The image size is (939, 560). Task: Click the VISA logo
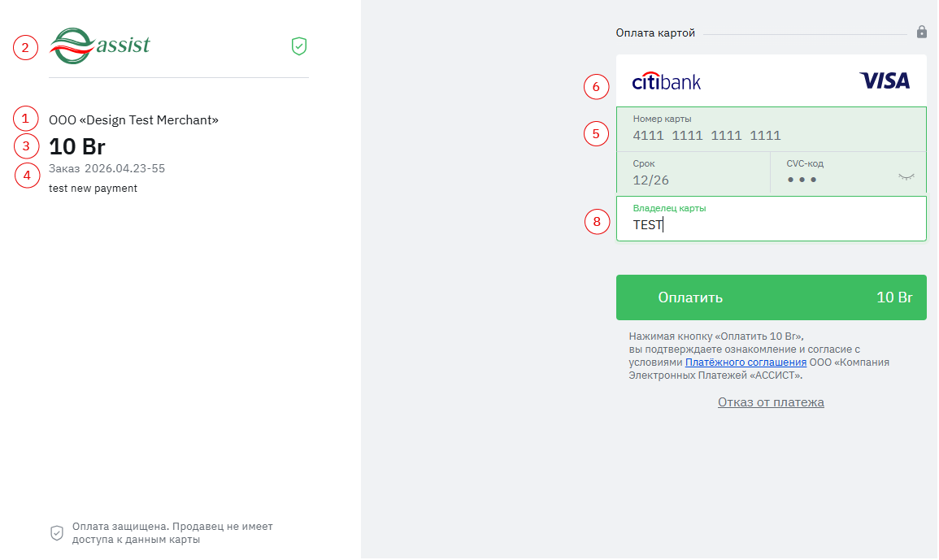pyautogui.click(x=885, y=80)
